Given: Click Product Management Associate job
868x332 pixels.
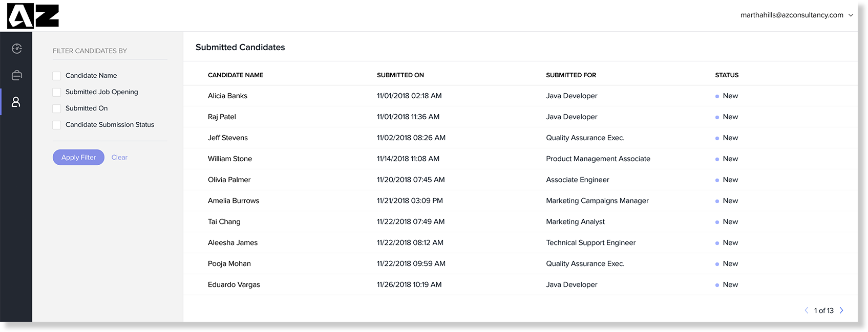Looking at the screenshot, I should pyautogui.click(x=598, y=159).
